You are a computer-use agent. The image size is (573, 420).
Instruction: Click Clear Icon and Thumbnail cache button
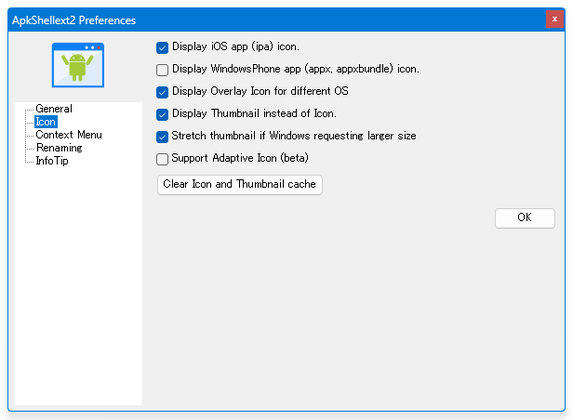pyautogui.click(x=239, y=184)
